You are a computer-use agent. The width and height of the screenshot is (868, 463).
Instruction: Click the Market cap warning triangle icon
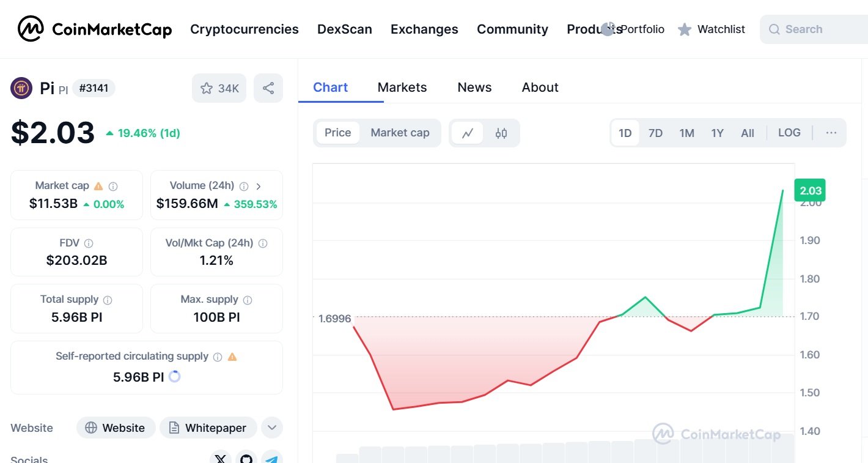coord(98,185)
